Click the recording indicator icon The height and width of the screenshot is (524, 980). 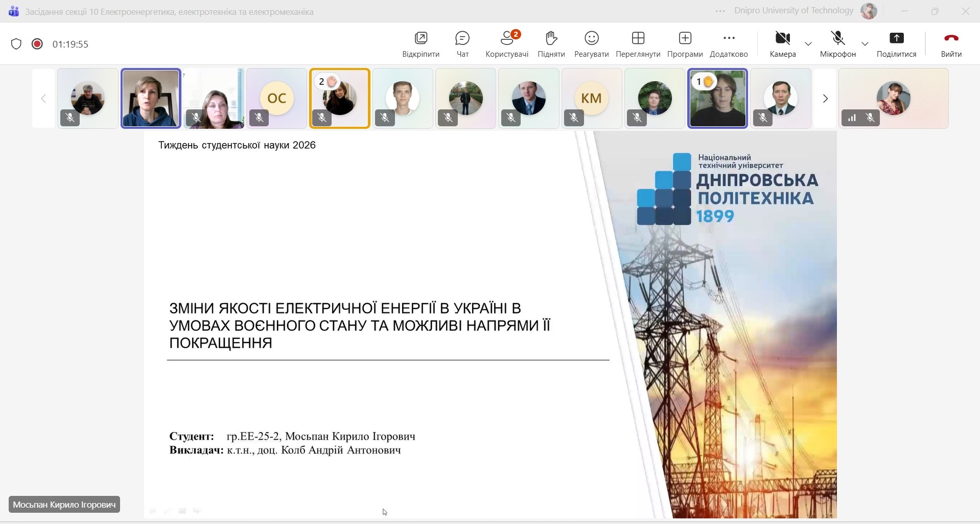click(37, 44)
